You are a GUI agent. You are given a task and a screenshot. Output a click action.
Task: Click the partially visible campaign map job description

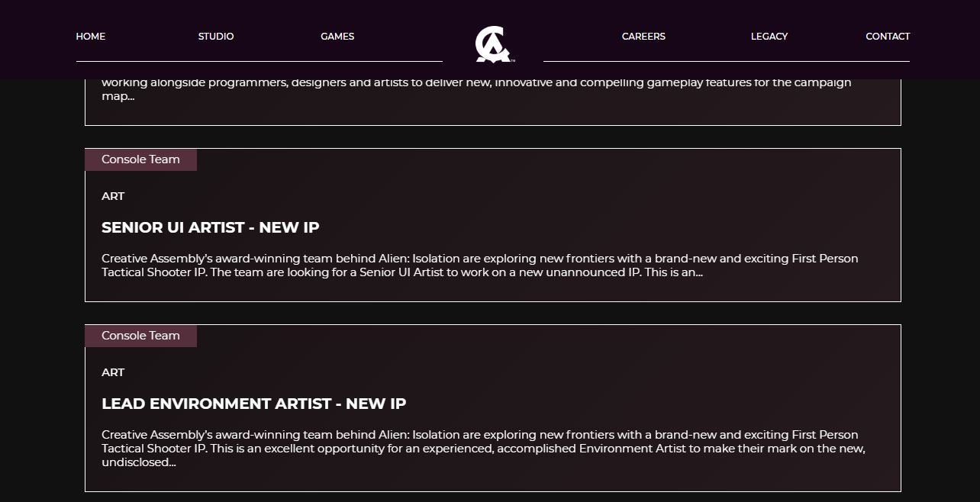pos(476,83)
